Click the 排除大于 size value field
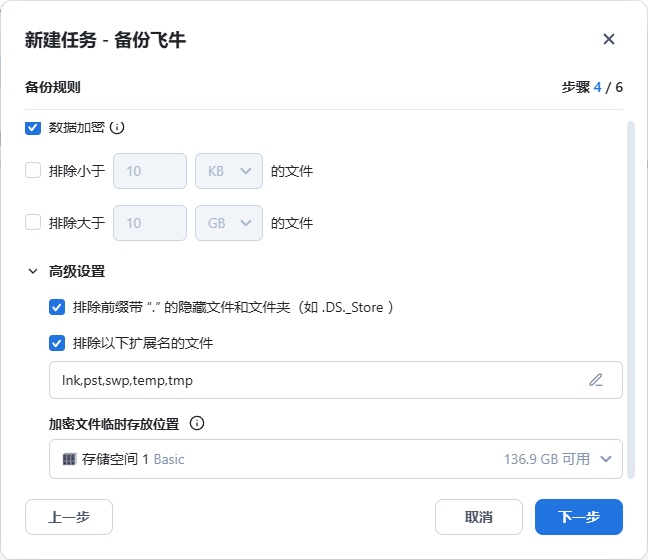The image size is (648, 560). pos(150,223)
